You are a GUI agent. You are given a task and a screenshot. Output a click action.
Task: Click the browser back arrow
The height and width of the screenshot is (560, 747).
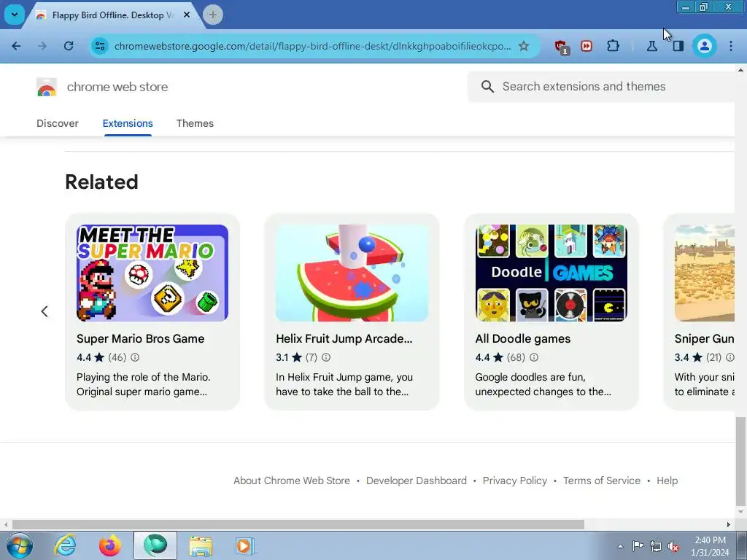(x=16, y=46)
